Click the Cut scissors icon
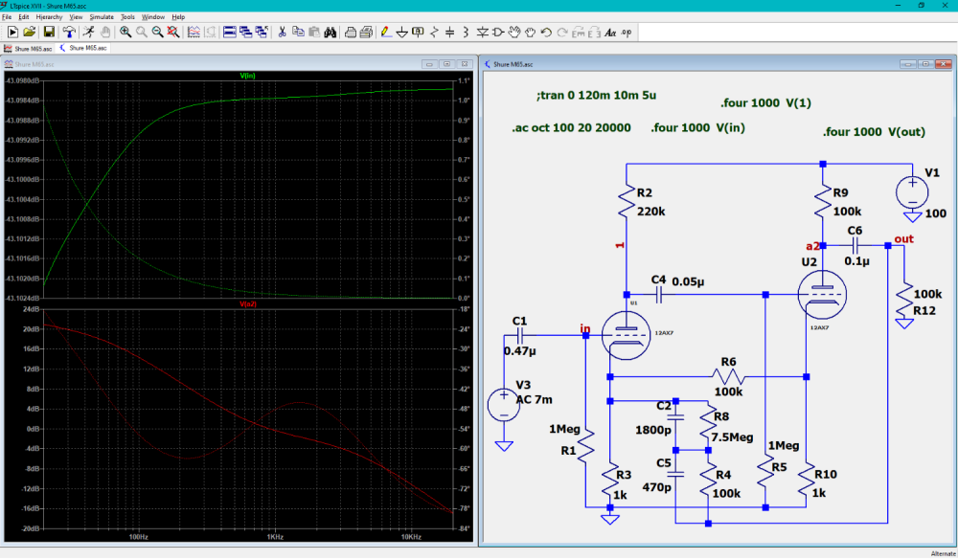The image size is (958, 560). (283, 32)
